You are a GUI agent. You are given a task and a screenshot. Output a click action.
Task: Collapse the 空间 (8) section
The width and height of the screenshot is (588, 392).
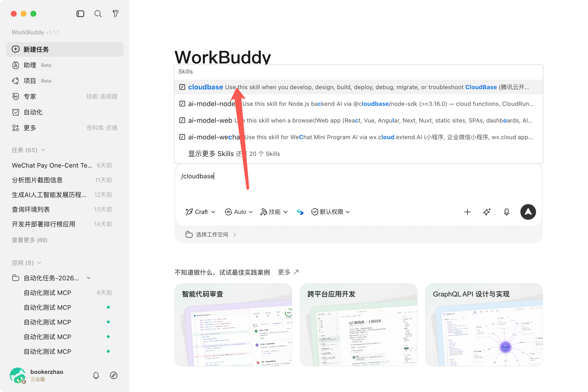click(39, 263)
